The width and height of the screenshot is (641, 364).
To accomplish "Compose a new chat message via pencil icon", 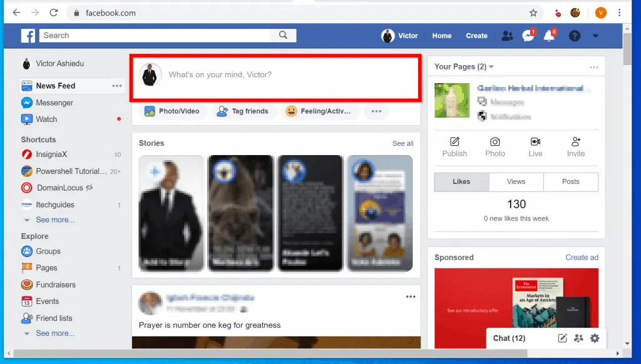I will [x=562, y=338].
